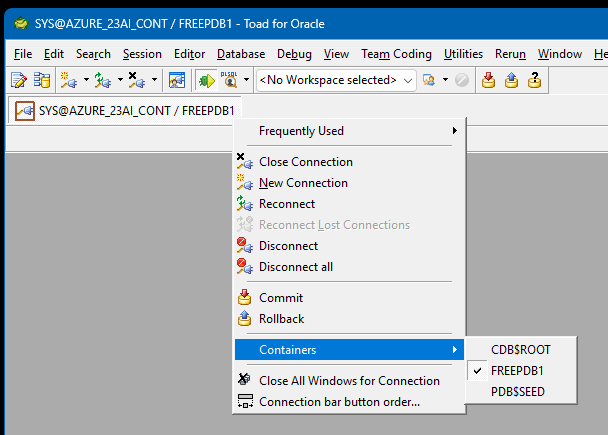The width and height of the screenshot is (608, 435).
Task: Open the SQL Editor toolbar icon
Action: pos(19,80)
